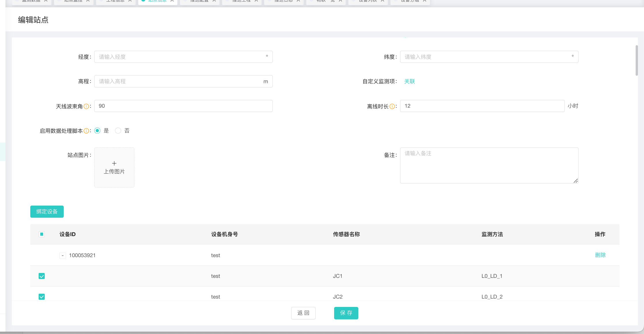Click info icon beside 启用数据处理脚本 label
Image resolution: width=644 pixels, height=334 pixels.
pyautogui.click(x=86, y=131)
